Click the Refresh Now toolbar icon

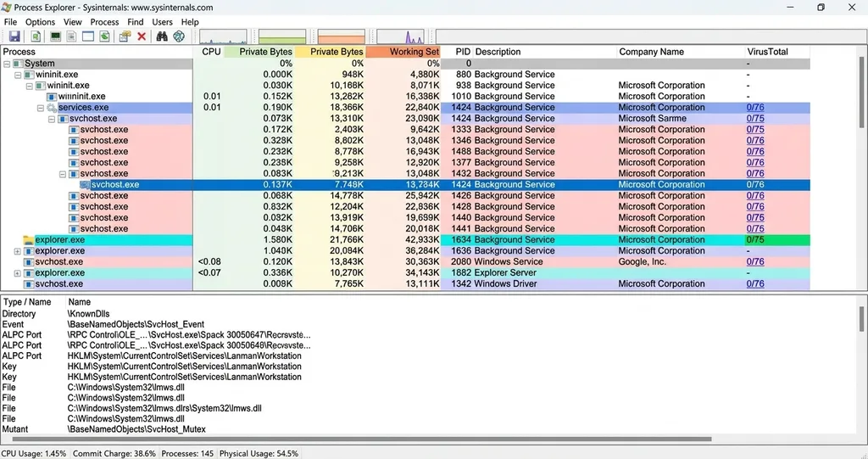pos(36,36)
